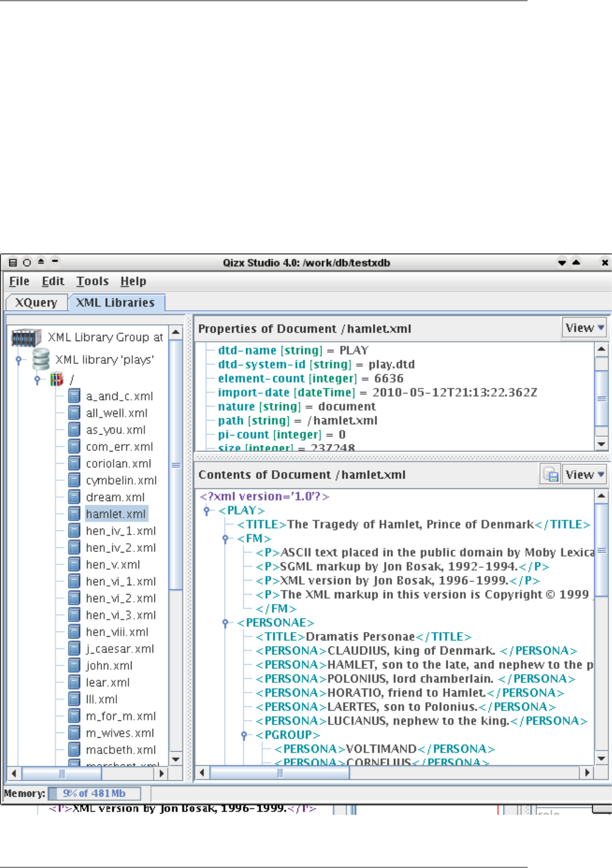The image size is (612, 868).
Task: Click the 'plays' library database icon
Action: [x=41, y=359]
